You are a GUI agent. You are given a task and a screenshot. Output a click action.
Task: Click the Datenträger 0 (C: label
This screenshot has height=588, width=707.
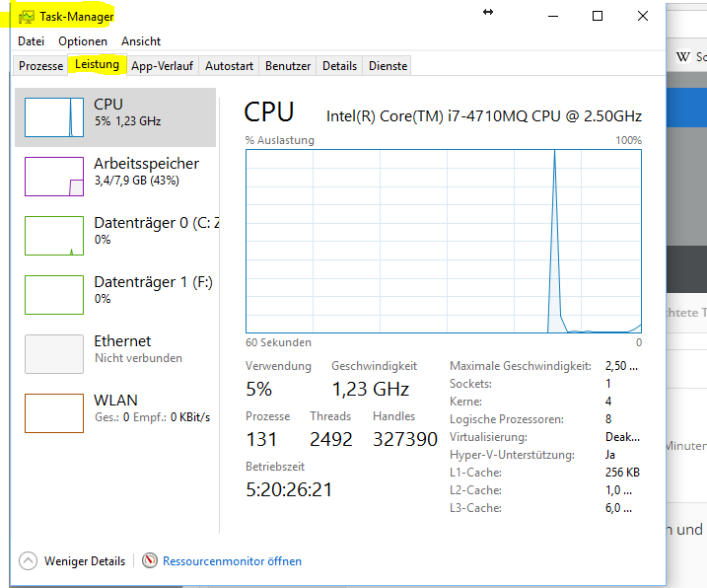[157, 223]
